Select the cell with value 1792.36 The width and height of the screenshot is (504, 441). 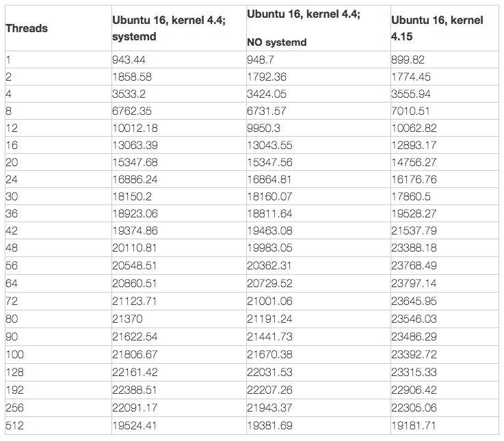tap(267, 77)
